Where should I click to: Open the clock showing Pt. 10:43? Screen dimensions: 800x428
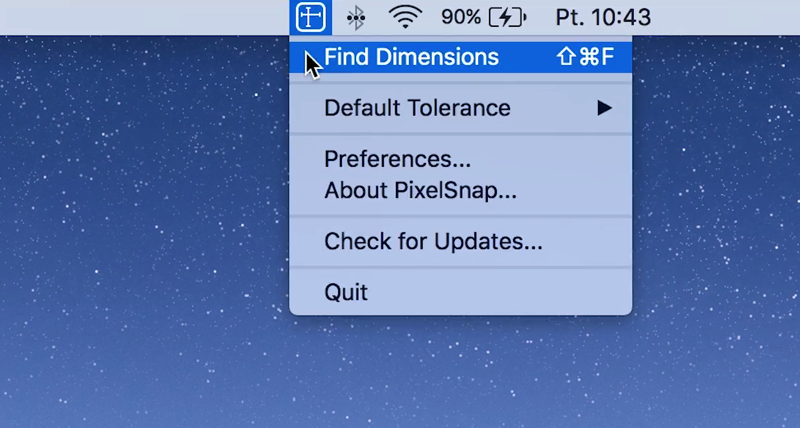pyautogui.click(x=602, y=17)
